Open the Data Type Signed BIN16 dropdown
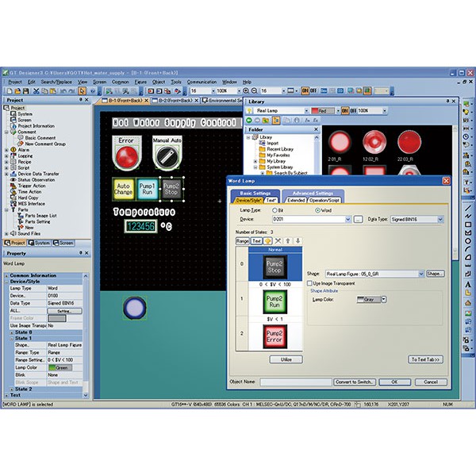 click(x=440, y=219)
